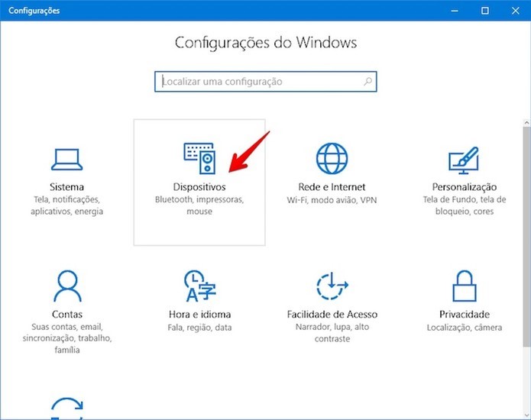The image size is (531, 420).
Task: Click the 'Facilidade de Acesso' label
Action: pyautogui.click(x=332, y=314)
